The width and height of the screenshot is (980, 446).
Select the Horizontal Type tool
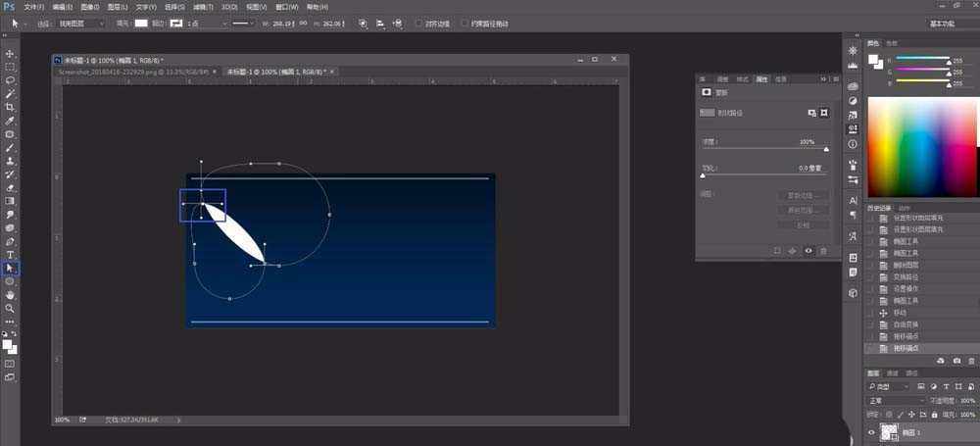[x=10, y=254]
